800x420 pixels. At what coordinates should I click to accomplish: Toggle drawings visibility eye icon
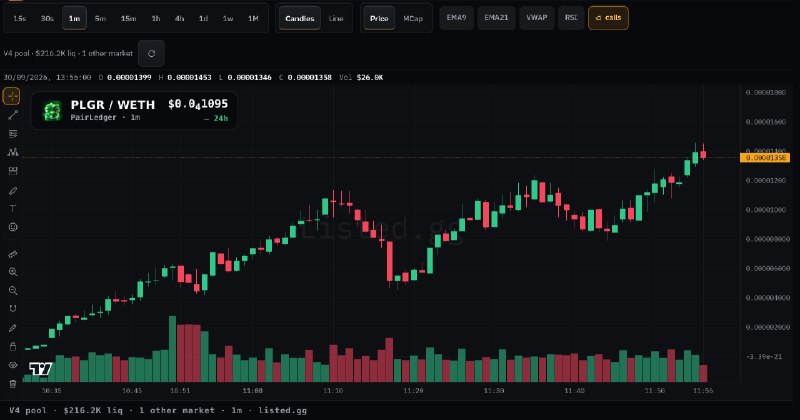(13, 365)
